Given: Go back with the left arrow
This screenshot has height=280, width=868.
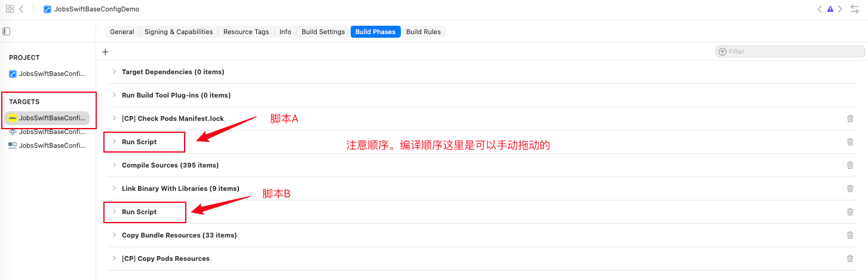Looking at the screenshot, I should point(22,9).
